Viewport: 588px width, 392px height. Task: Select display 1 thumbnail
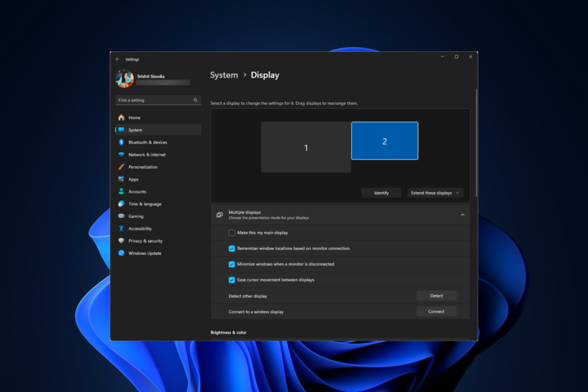point(306,147)
